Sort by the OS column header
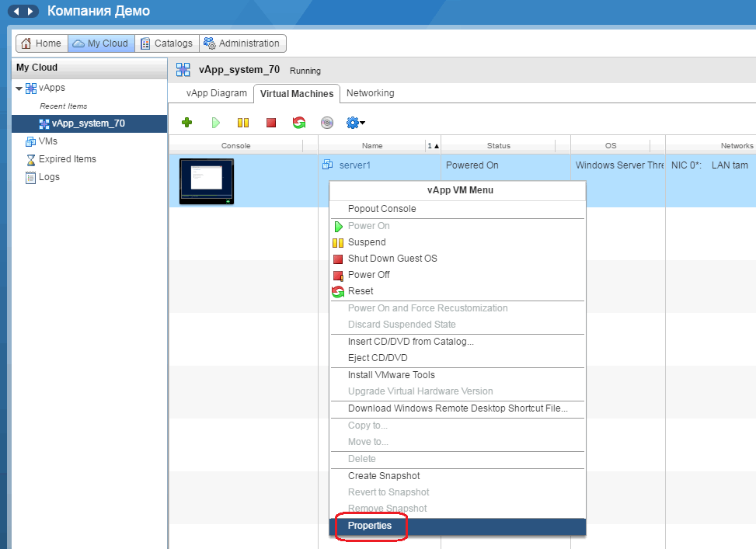 (611, 145)
